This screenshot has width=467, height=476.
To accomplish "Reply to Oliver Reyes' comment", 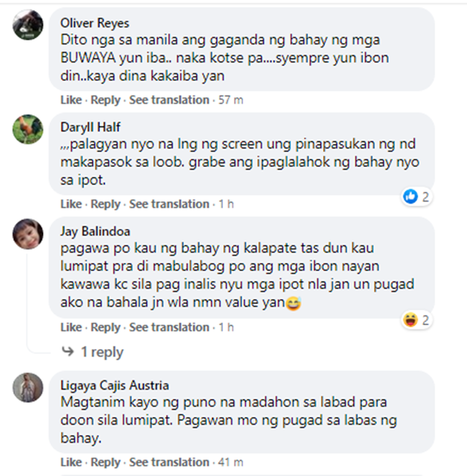I will tap(106, 100).
